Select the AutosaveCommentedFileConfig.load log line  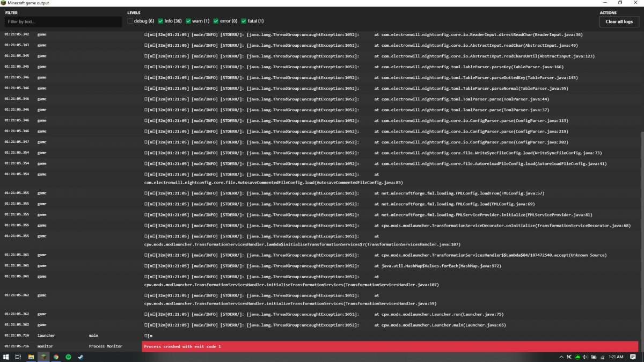pyautogui.click(x=319, y=178)
